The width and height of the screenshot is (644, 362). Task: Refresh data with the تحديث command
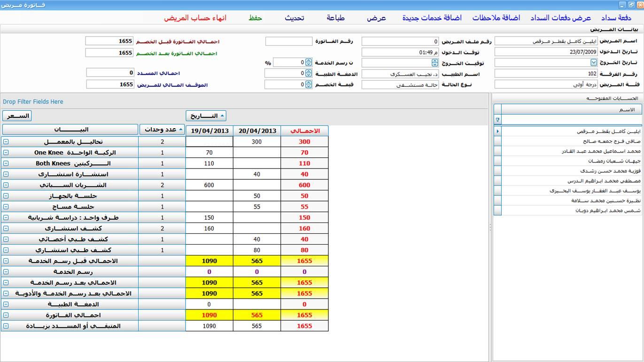click(x=295, y=18)
